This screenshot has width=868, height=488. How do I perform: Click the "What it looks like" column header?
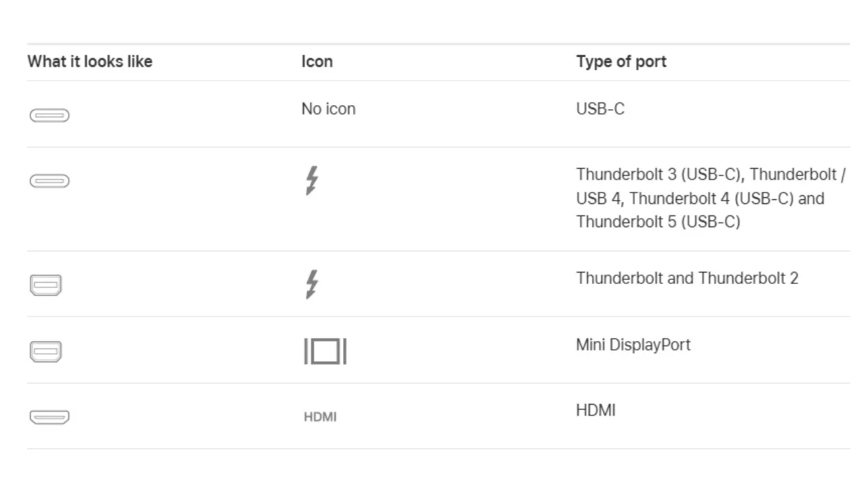90,62
